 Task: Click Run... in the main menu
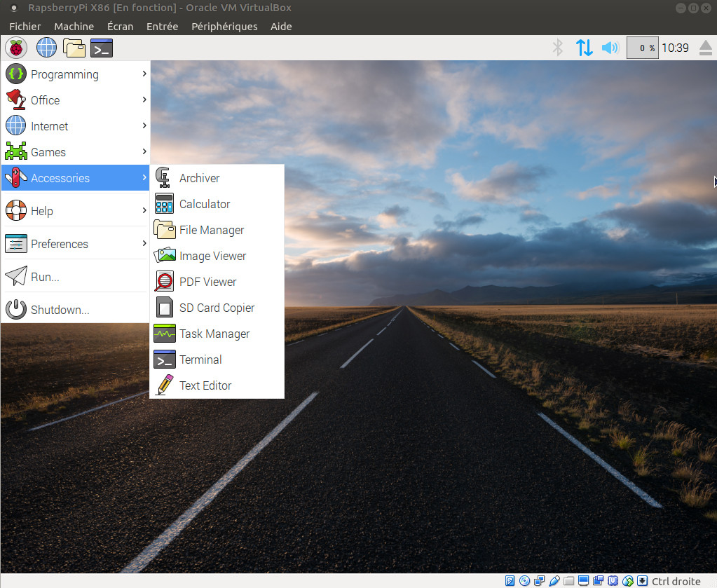click(45, 277)
